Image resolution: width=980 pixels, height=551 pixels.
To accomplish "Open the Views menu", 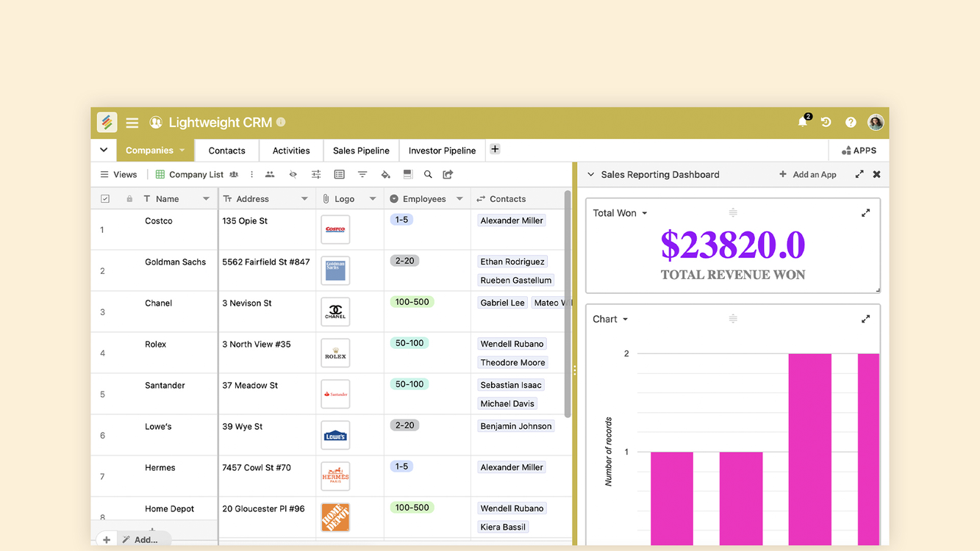I will pos(119,175).
